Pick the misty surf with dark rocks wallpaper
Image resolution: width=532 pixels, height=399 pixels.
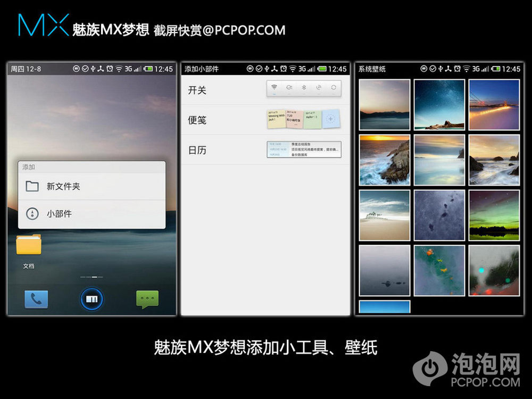(x=494, y=160)
